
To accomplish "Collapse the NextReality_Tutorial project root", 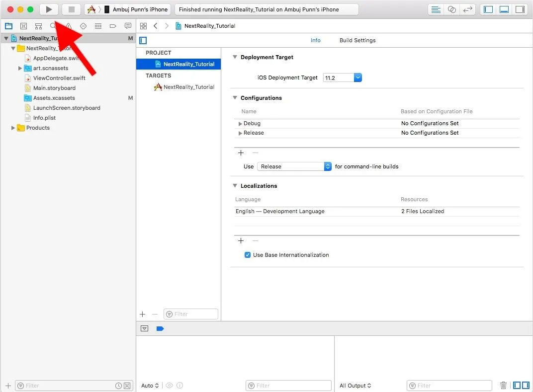I will pyautogui.click(x=6, y=38).
